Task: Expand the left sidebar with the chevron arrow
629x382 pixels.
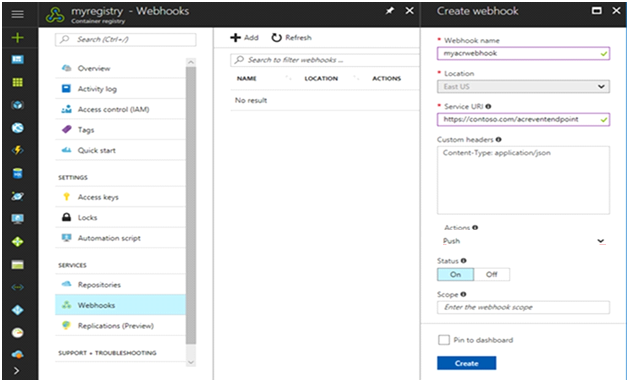Action: click(16, 370)
